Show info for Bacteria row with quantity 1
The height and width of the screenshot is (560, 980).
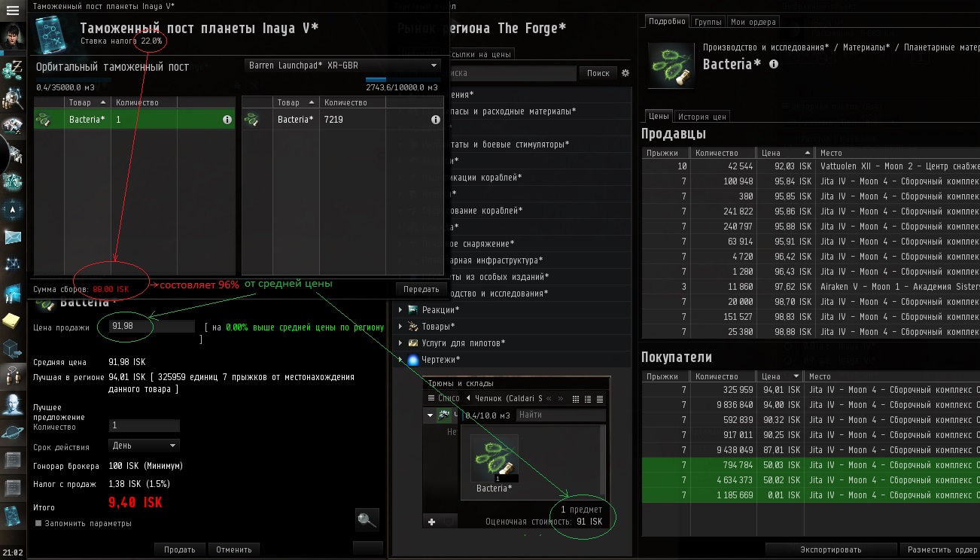pyautogui.click(x=227, y=120)
